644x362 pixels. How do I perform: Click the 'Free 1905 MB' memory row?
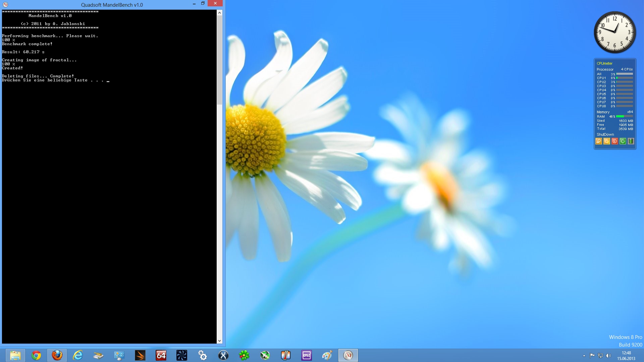pos(615,125)
